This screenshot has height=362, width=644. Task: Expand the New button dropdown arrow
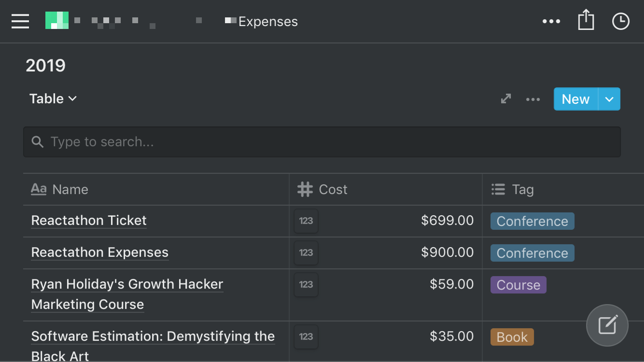[609, 99]
